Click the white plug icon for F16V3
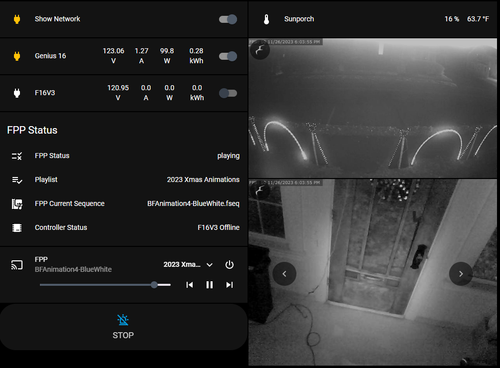Image resolution: width=500 pixels, height=368 pixels. (x=17, y=93)
